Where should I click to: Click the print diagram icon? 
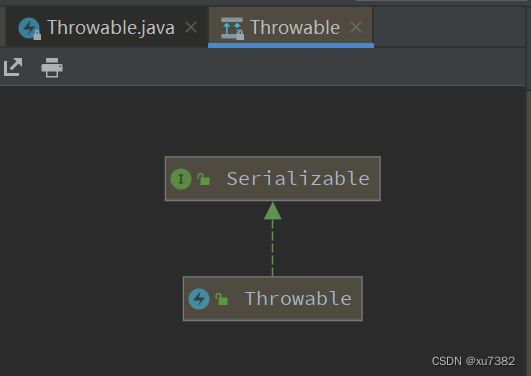pyautogui.click(x=52, y=67)
